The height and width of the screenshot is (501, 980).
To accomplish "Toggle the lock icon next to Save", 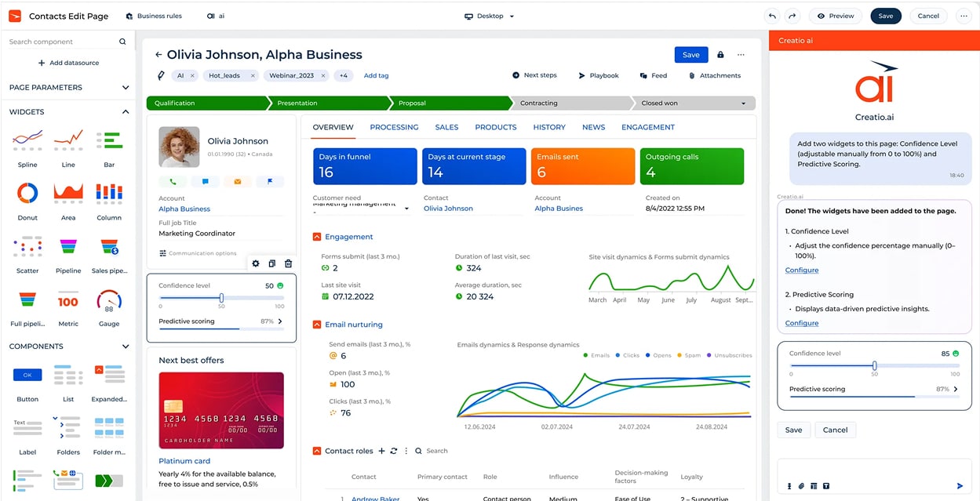I will coord(720,55).
